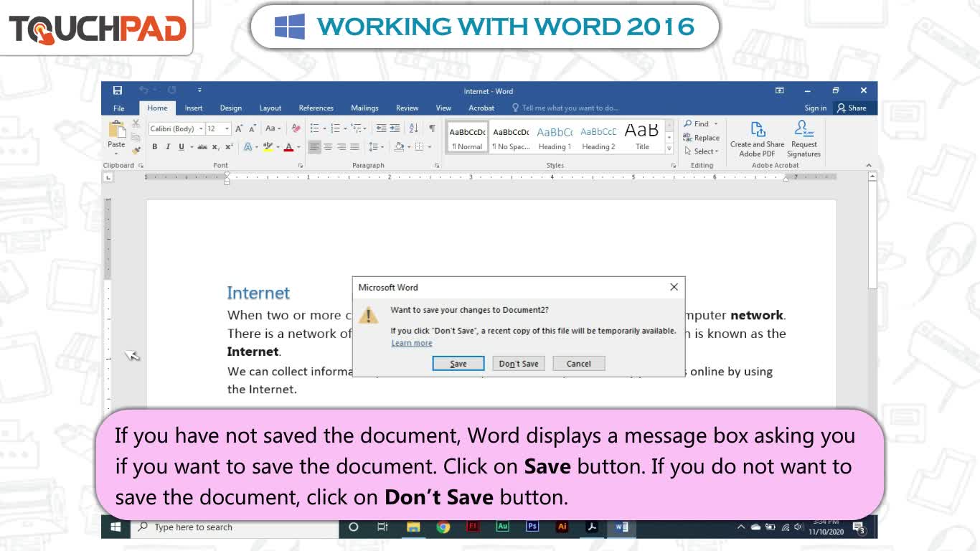The image size is (980, 551).
Task: Decrease indent icon in Paragraph group
Action: pos(381,128)
